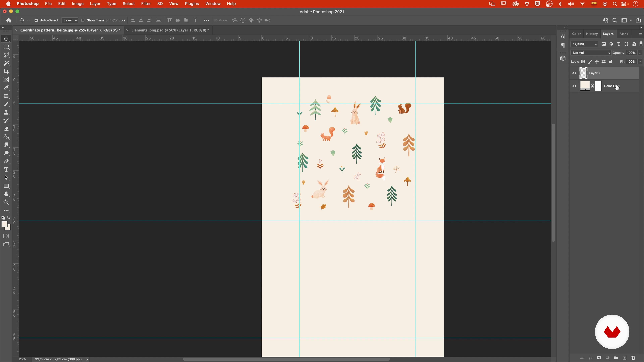The height and width of the screenshot is (362, 644).
Task: Select the Zoom tool
Action: 6,202
